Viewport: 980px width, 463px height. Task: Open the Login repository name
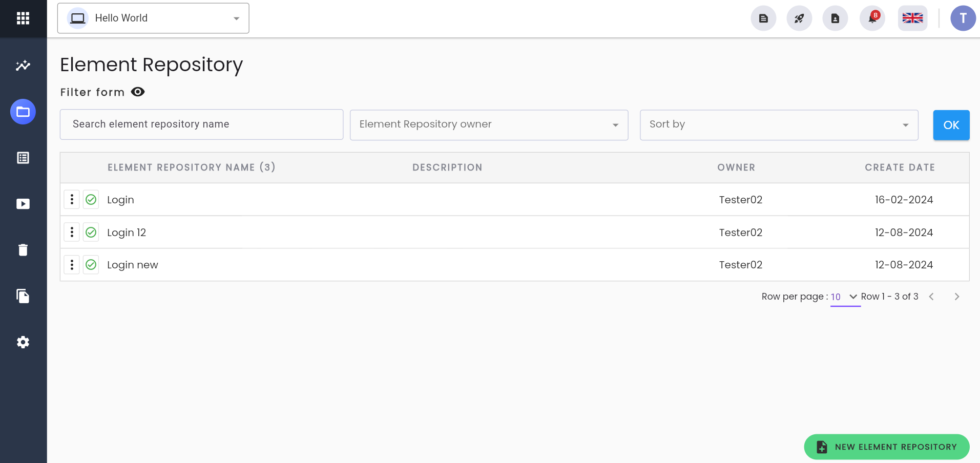pyautogui.click(x=120, y=200)
